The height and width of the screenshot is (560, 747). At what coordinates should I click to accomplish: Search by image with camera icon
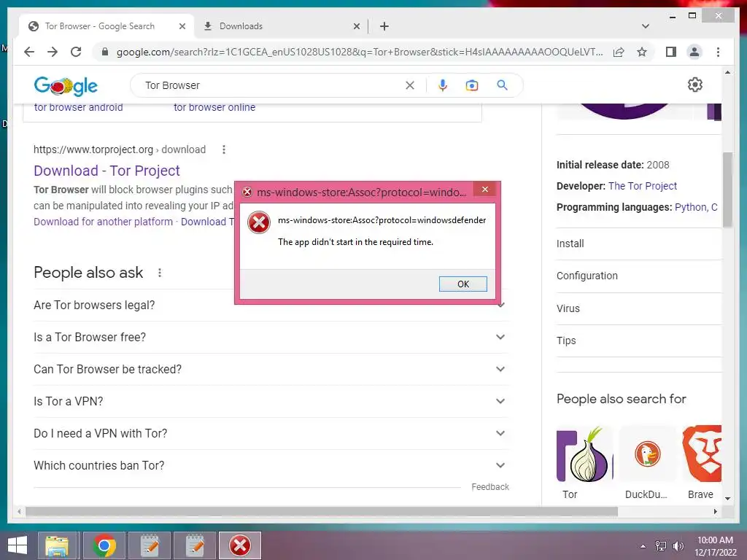472,85
